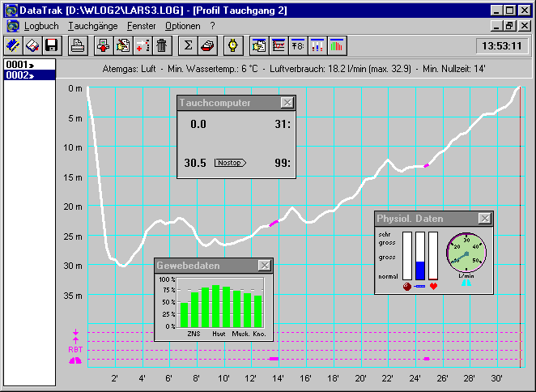536x392 pixels.
Task: Click the yellow dive watch icon
Action: (x=232, y=45)
